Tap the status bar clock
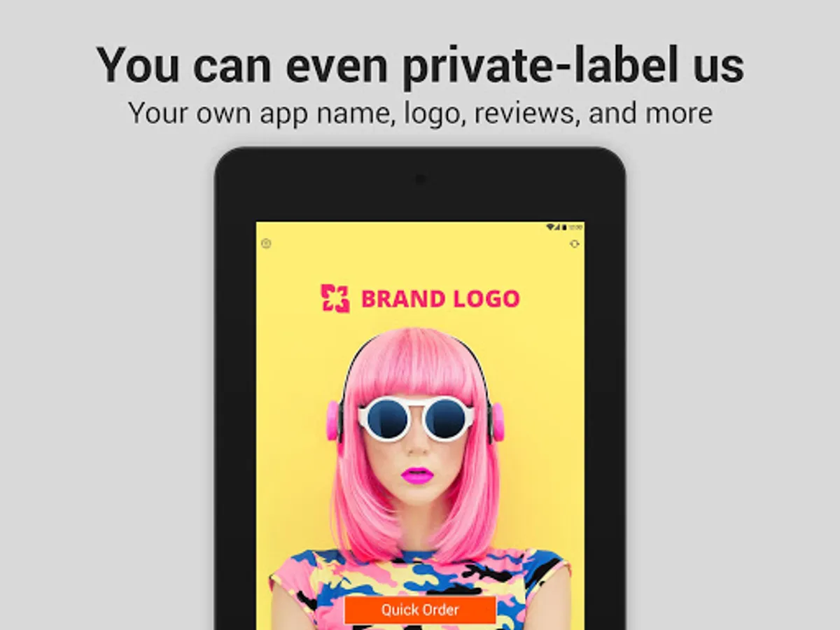 click(575, 227)
